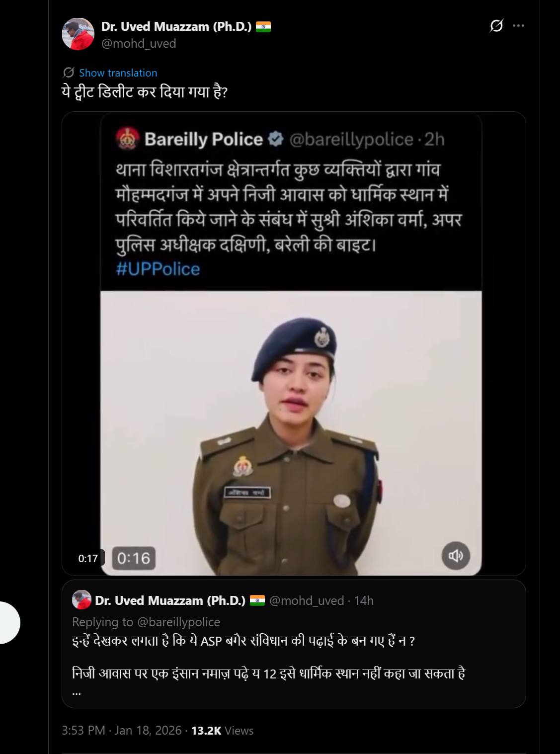Screen dimensions: 560x754
Task: Click the blue verified badge next to Bareilly Police
Action: (276, 139)
